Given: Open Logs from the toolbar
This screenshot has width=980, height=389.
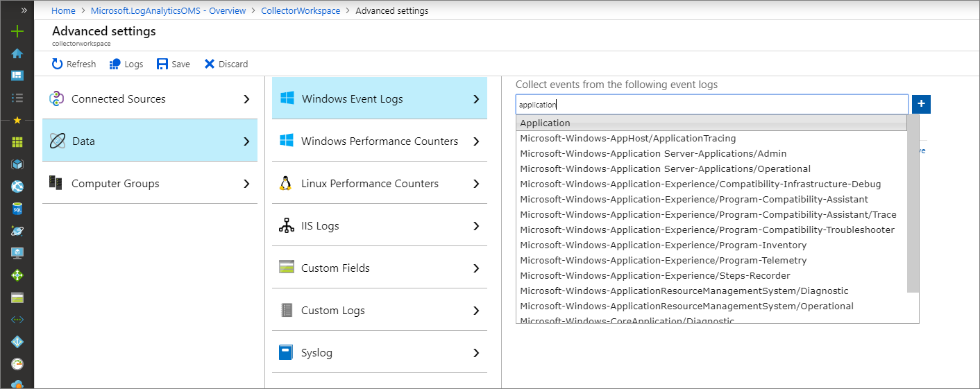Looking at the screenshot, I should 126,64.
